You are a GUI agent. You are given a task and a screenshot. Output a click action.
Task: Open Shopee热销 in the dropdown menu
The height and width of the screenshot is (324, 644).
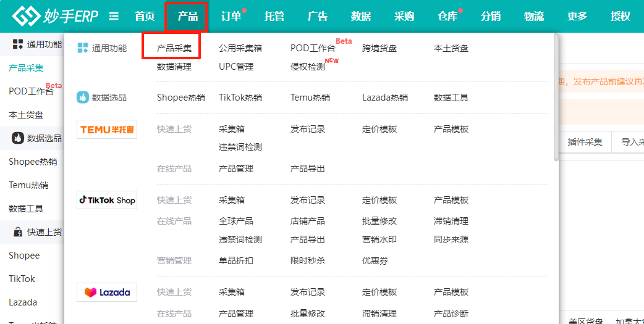point(181,98)
